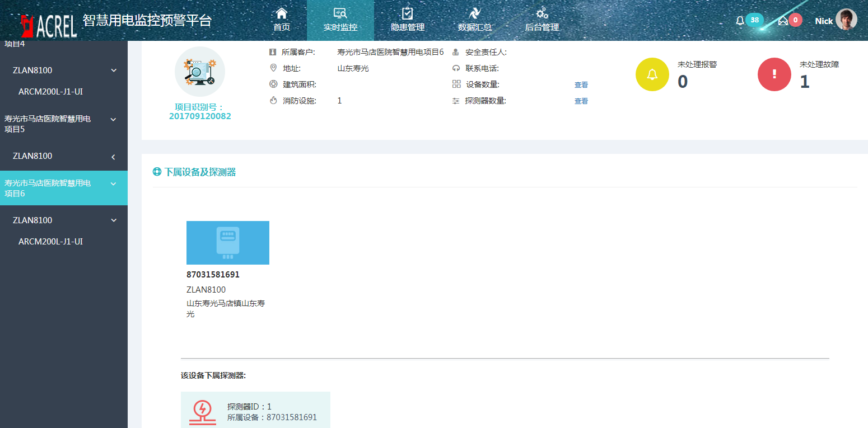868x428 pixels.
Task: Collapse ZLAN8100 under 项目6
Action: pyautogui.click(x=114, y=220)
